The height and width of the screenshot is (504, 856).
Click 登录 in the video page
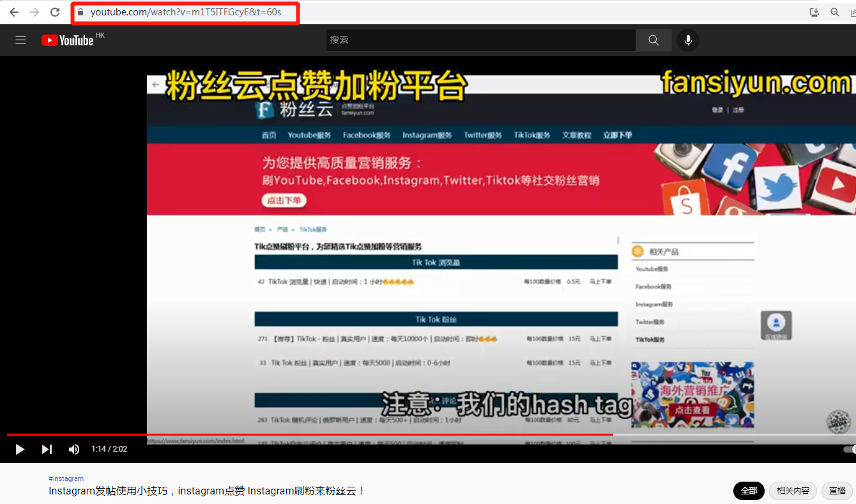coord(717,110)
